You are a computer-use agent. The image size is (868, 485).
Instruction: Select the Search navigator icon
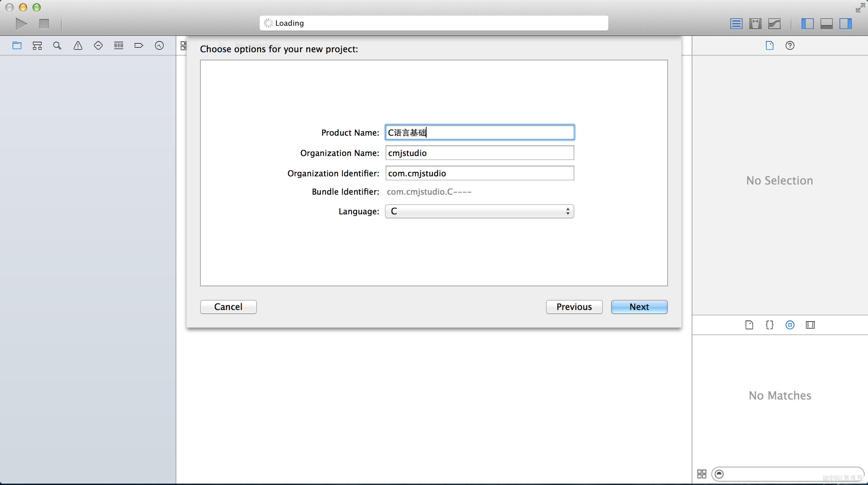click(57, 45)
